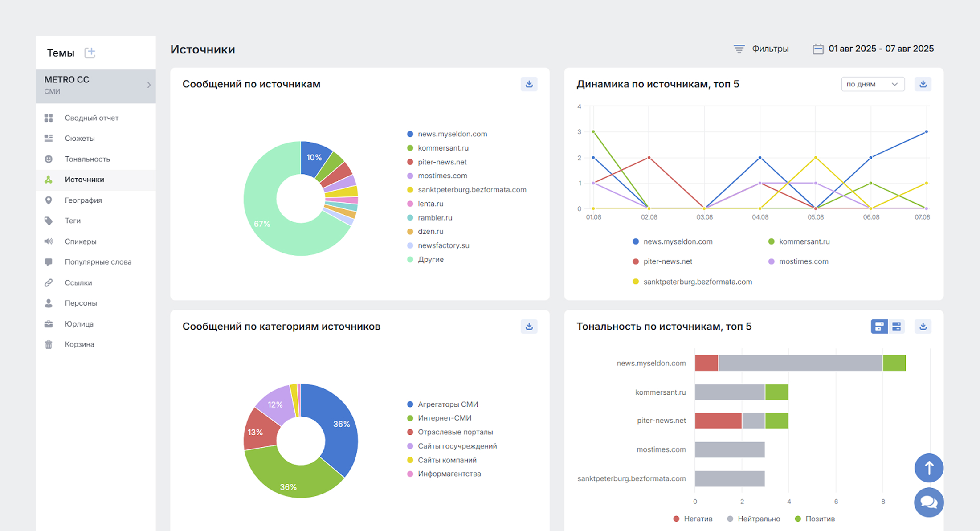This screenshot has height=531, width=980.
Task: Download the 'Динамика по источникам' chart
Action: click(x=923, y=84)
